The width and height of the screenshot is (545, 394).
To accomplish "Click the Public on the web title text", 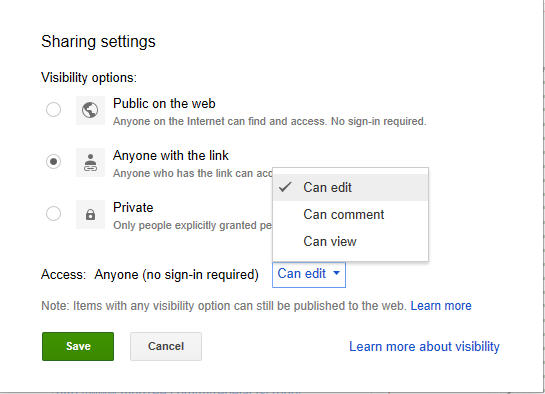I will click(x=164, y=104).
